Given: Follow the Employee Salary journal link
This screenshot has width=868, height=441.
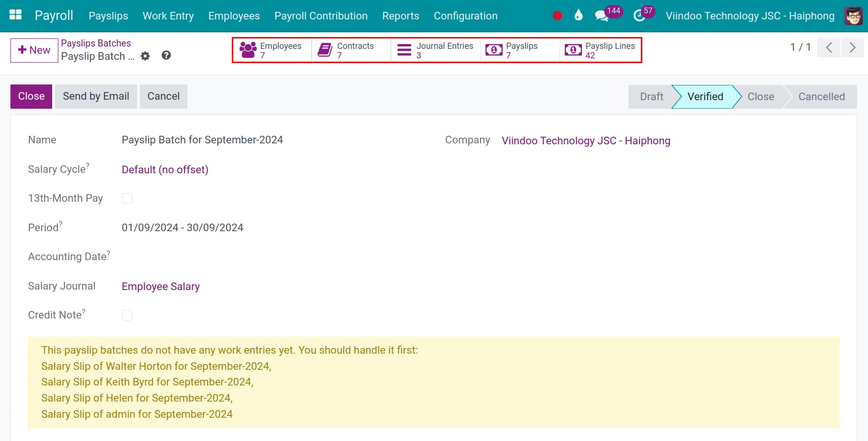Looking at the screenshot, I should click(x=161, y=286).
